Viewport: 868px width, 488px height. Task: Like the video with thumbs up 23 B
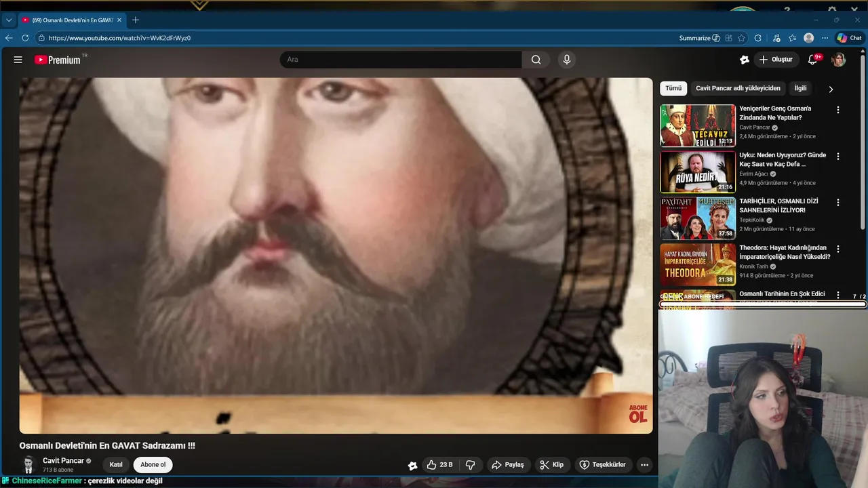pyautogui.click(x=439, y=465)
